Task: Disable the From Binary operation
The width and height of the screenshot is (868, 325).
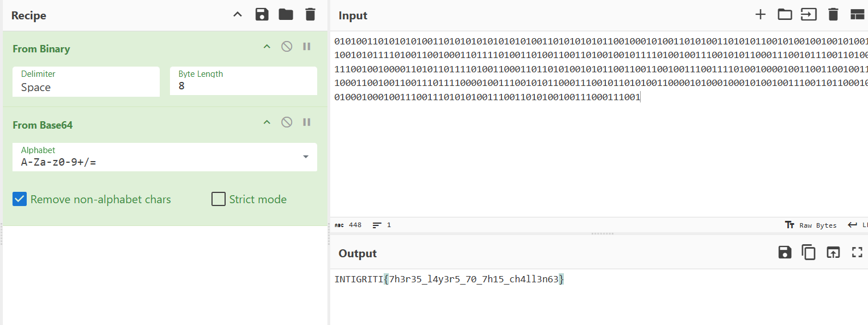Action: point(287,47)
